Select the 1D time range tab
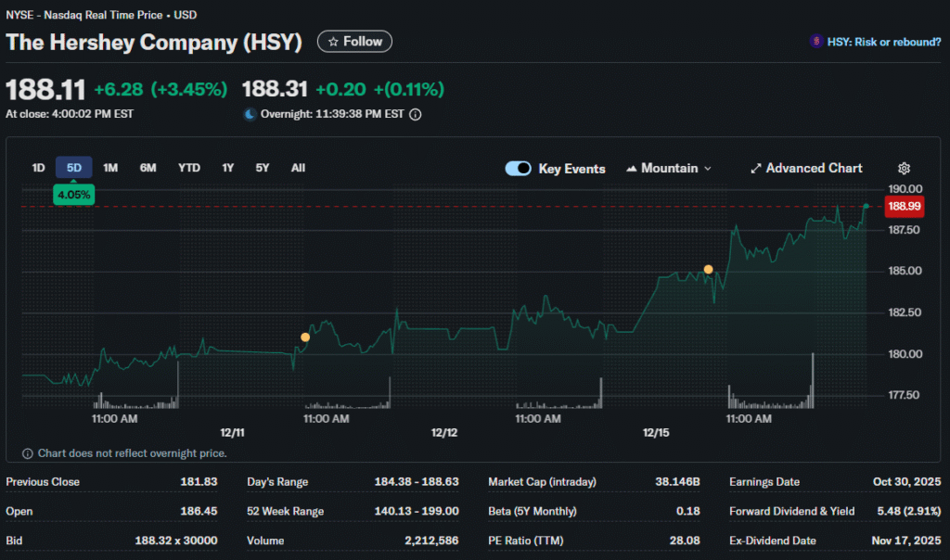 point(38,168)
